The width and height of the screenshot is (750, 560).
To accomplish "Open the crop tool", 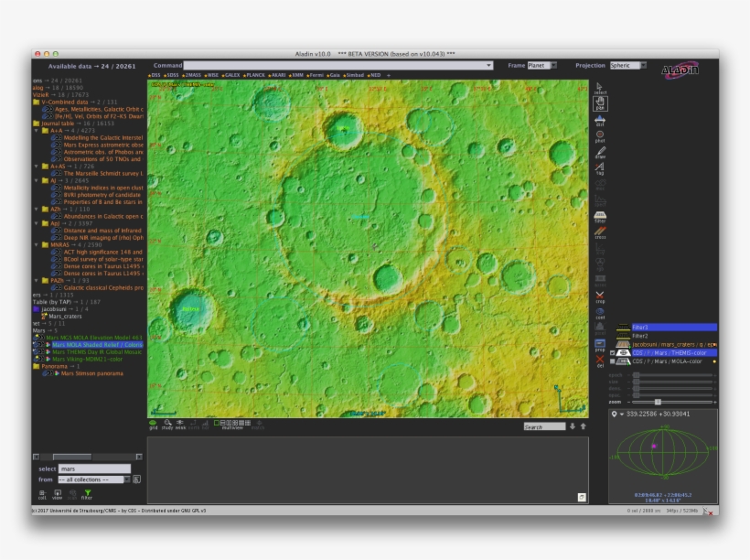I will (600, 296).
